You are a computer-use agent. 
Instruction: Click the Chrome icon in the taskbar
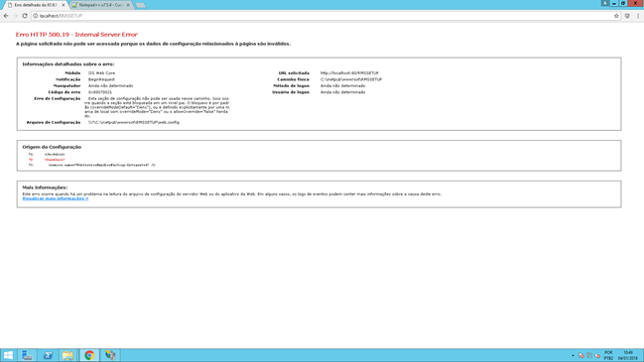point(89,355)
